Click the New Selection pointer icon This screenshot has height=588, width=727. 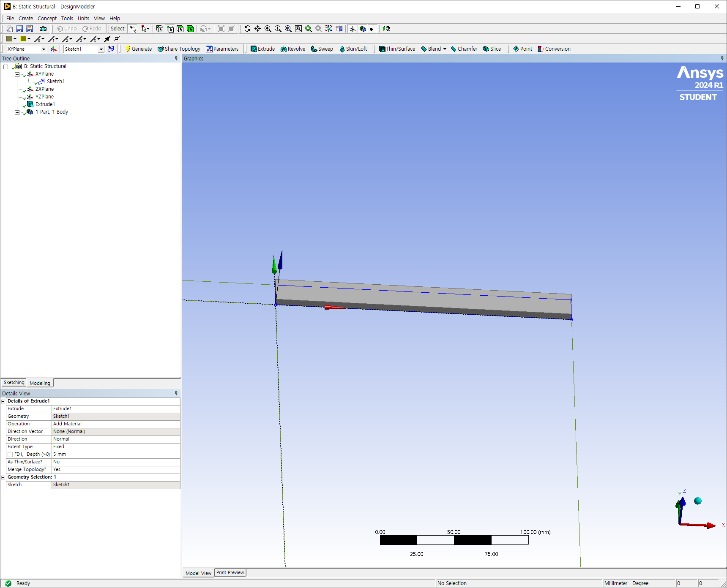click(133, 29)
